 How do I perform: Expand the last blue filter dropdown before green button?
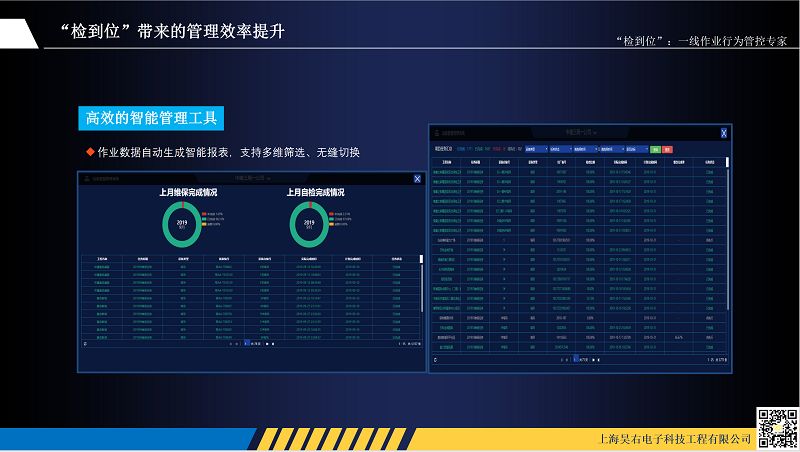[635, 148]
